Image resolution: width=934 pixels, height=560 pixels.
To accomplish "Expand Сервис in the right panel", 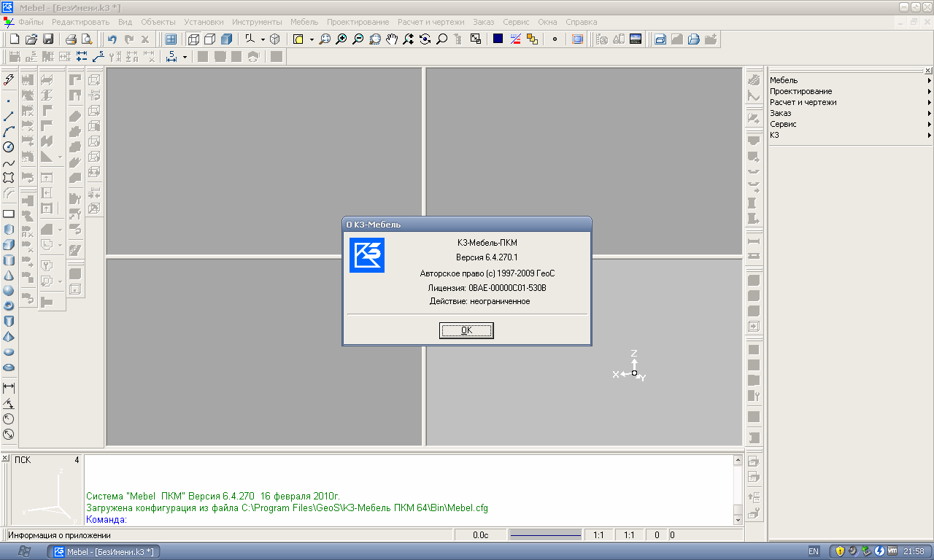I will [851, 124].
